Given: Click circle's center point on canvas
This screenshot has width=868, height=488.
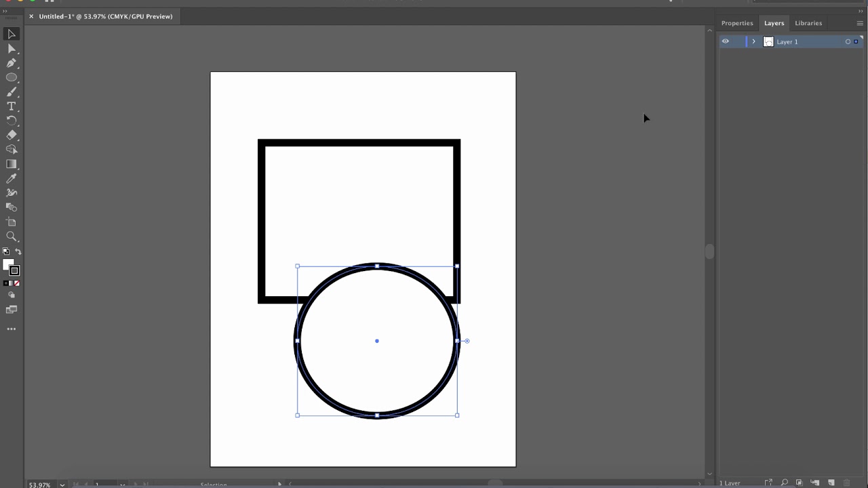Looking at the screenshot, I should [377, 341].
